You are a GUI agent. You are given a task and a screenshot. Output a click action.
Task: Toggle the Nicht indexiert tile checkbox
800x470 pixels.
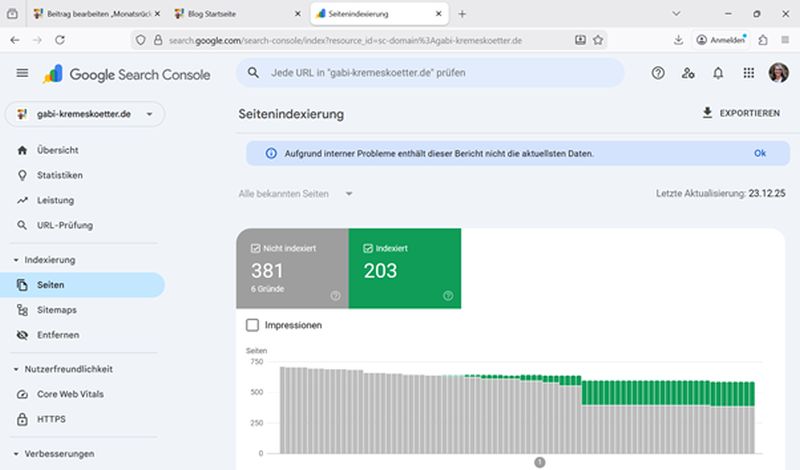coord(256,248)
